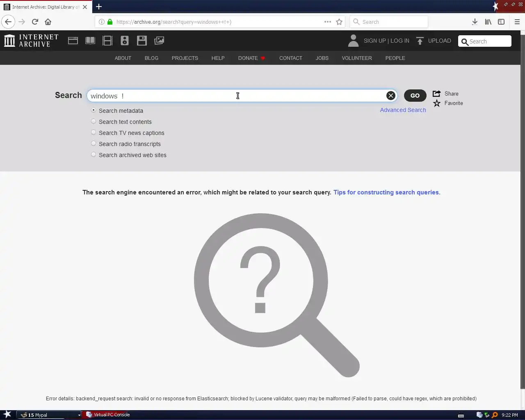Open the HELP menu item
Image resolution: width=525 pixels, height=420 pixels.
218,58
